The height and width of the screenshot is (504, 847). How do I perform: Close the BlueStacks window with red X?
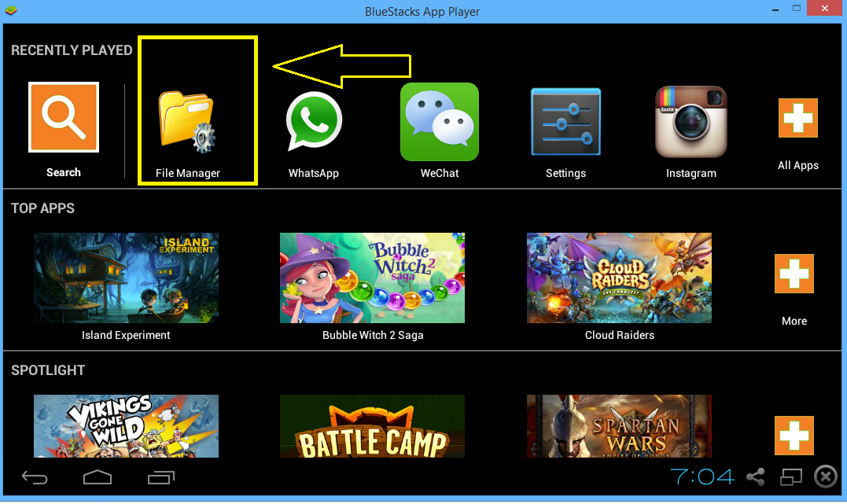tap(825, 8)
